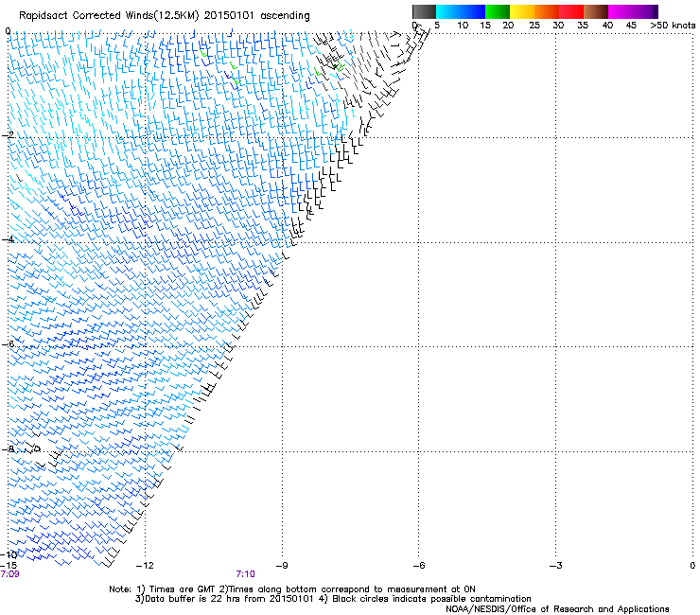Image resolution: width=700 pixels, height=615 pixels.
Task: Click the latitude axis label '-10'
Action: tap(9, 554)
